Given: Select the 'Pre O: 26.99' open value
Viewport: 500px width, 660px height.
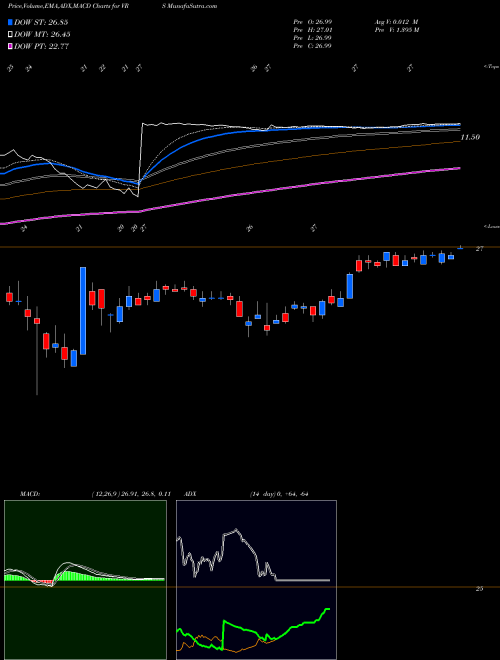Looking at the screenshot, I should pos(312,22).
